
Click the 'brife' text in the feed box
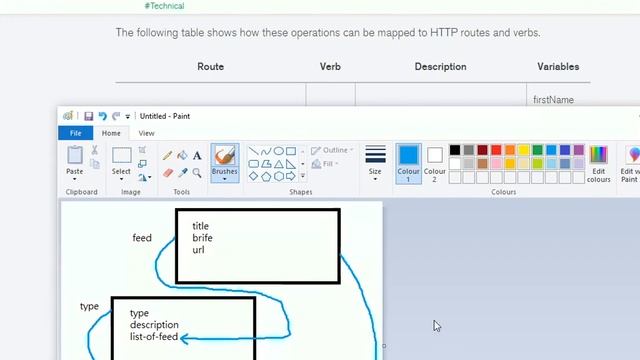coord(202,238)
